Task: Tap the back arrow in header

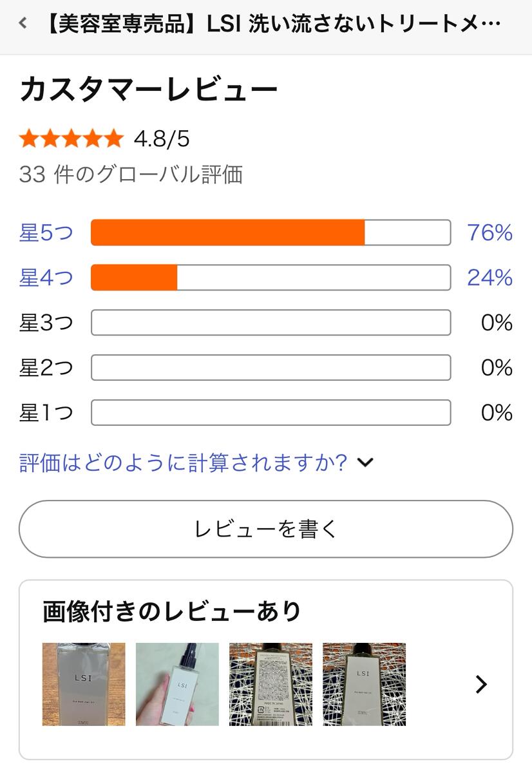Action: (23, 24)
